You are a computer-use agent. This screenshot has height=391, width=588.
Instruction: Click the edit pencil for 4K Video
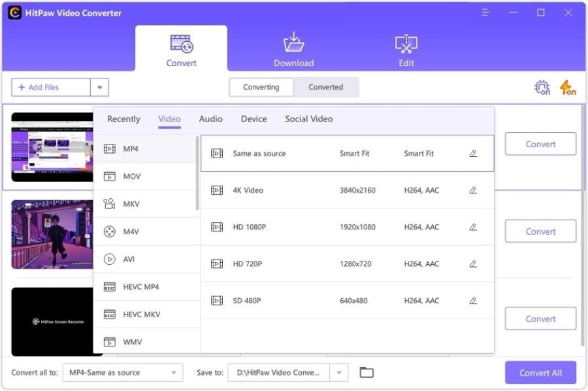[x=473, y=190]
